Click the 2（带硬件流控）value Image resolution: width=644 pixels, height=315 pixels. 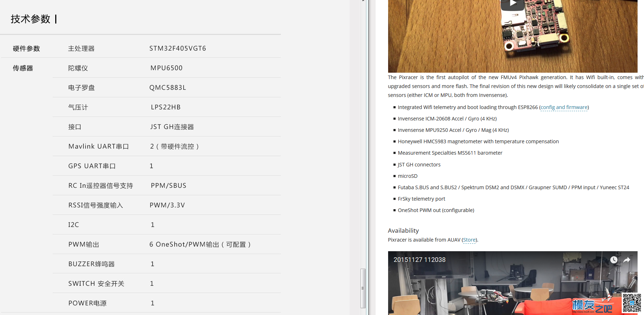[175, 146]
